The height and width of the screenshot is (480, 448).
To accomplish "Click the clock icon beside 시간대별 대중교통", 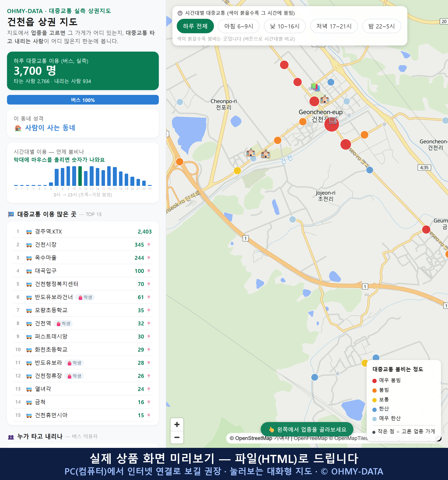I will coord(180,13).
